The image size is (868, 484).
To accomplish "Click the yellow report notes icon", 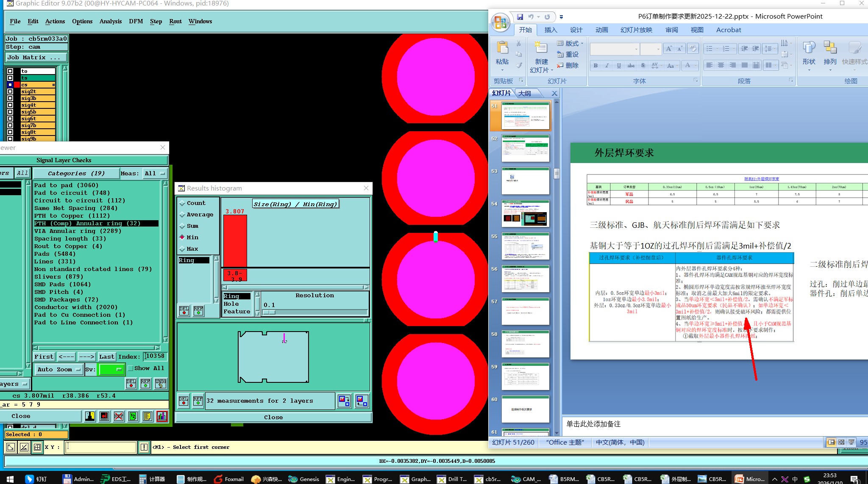I will 147,416.
